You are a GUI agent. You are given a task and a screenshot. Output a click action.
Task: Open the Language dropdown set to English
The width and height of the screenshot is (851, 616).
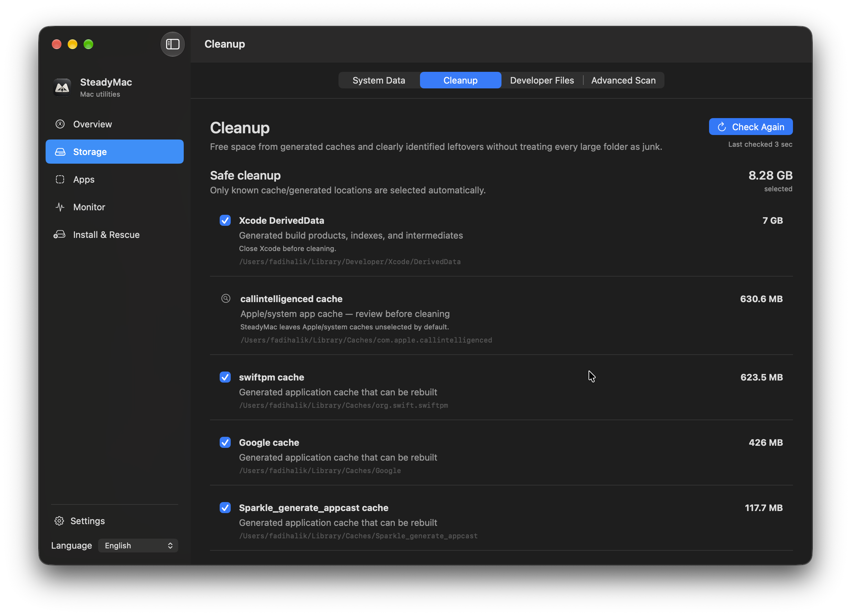(138, 546)
